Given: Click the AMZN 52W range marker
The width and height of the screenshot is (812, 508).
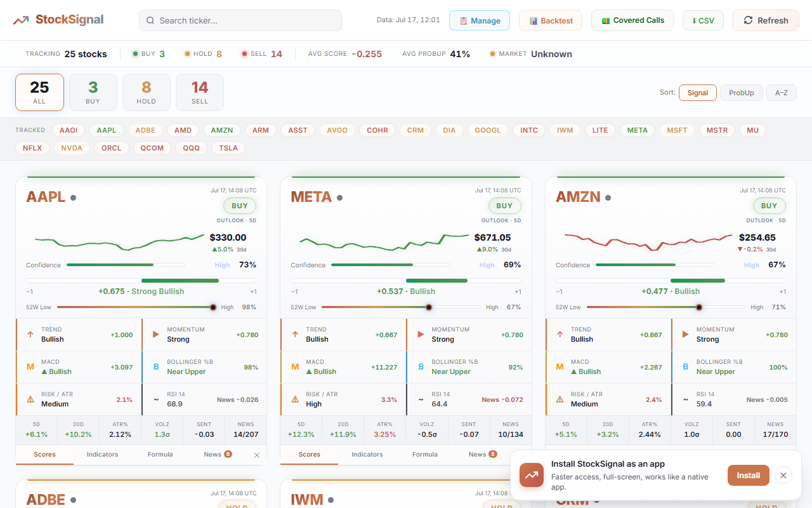Looking at the screenshot, I should click(x=699, y=307).
